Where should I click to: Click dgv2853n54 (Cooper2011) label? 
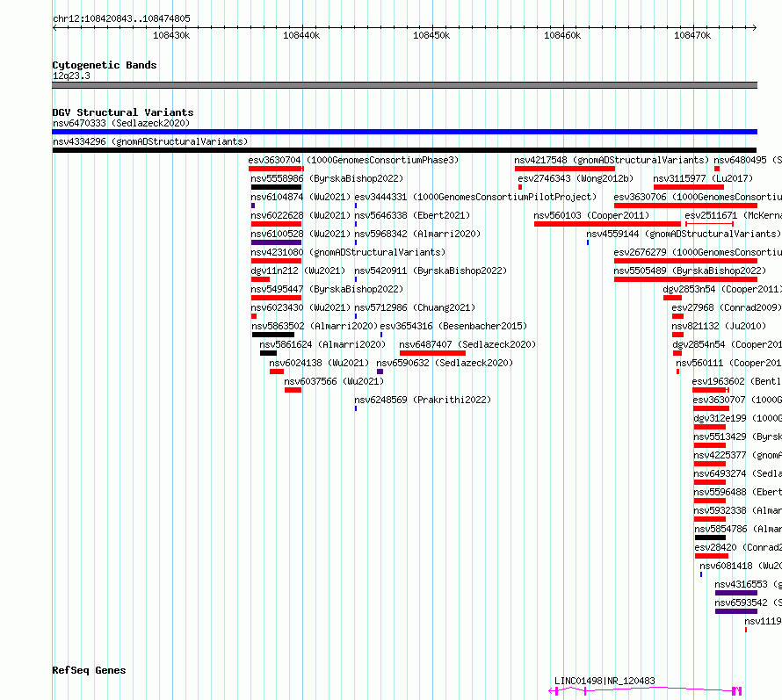point(722,289)
